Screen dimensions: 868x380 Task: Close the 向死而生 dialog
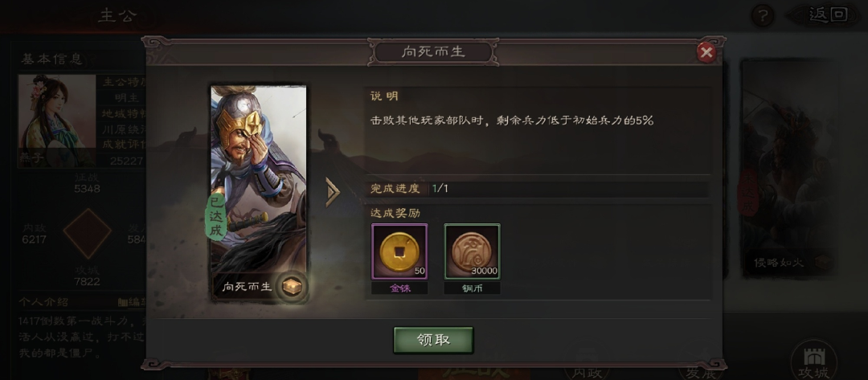coord(706,52)
